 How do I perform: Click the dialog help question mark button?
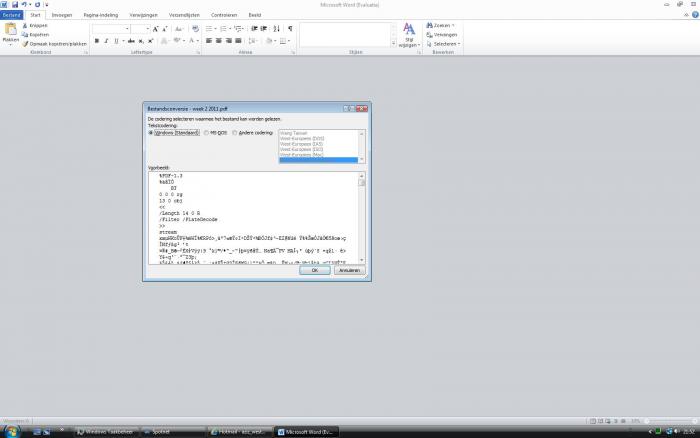click(348, 108)
